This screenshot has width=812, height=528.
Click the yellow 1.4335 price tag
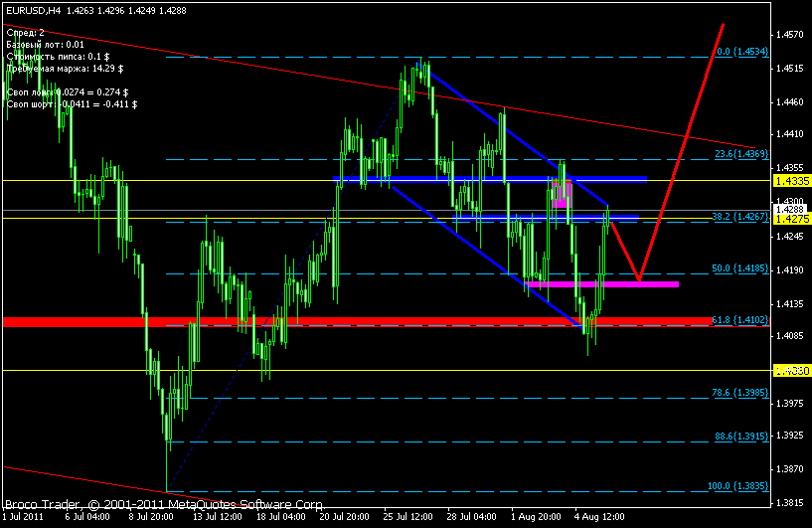[792, 181]
